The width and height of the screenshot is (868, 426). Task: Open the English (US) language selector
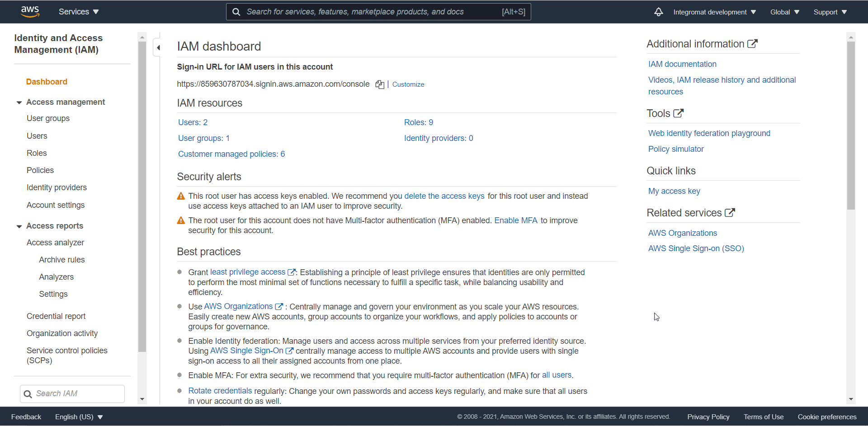78,416
